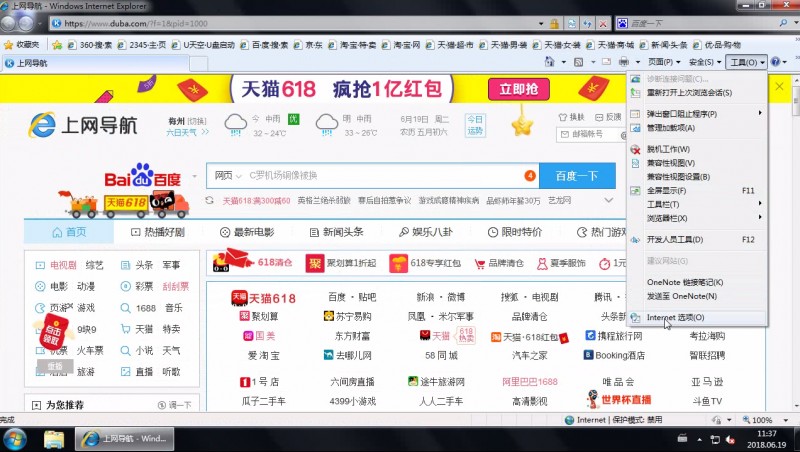Click the Home toolbar icon
The height and width of the screenshot is (452, 800).
(x=549, y=62)
